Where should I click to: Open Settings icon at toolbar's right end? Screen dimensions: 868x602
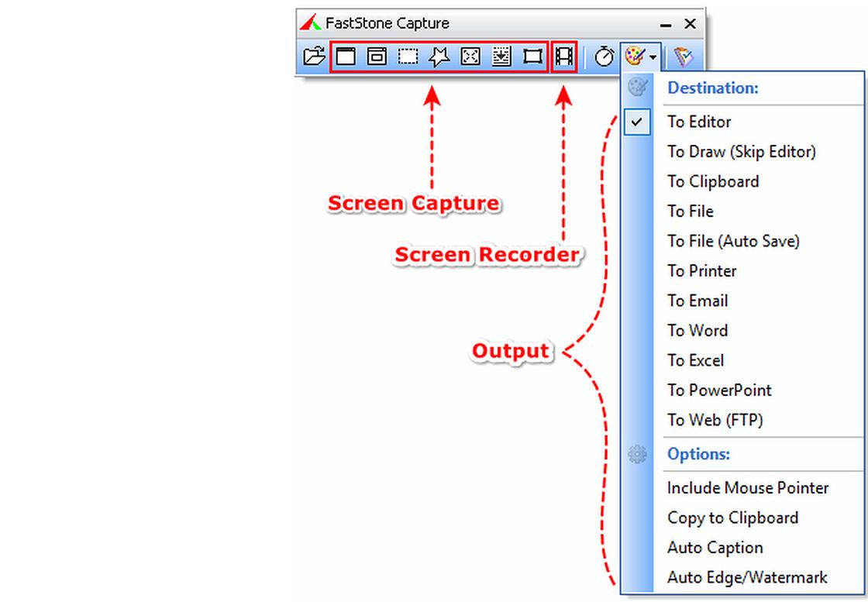(683, 57)
